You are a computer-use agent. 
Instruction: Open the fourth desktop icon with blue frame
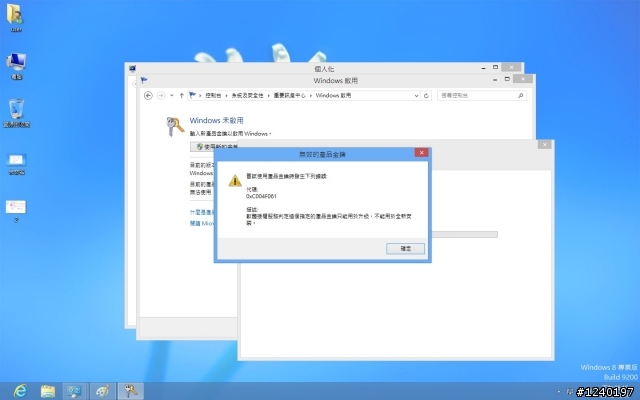coord(16,164)
